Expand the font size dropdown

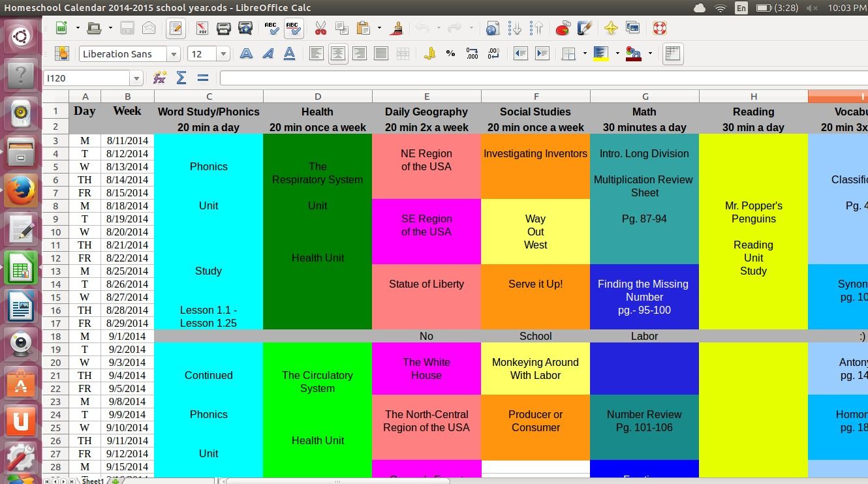point(223,54)
